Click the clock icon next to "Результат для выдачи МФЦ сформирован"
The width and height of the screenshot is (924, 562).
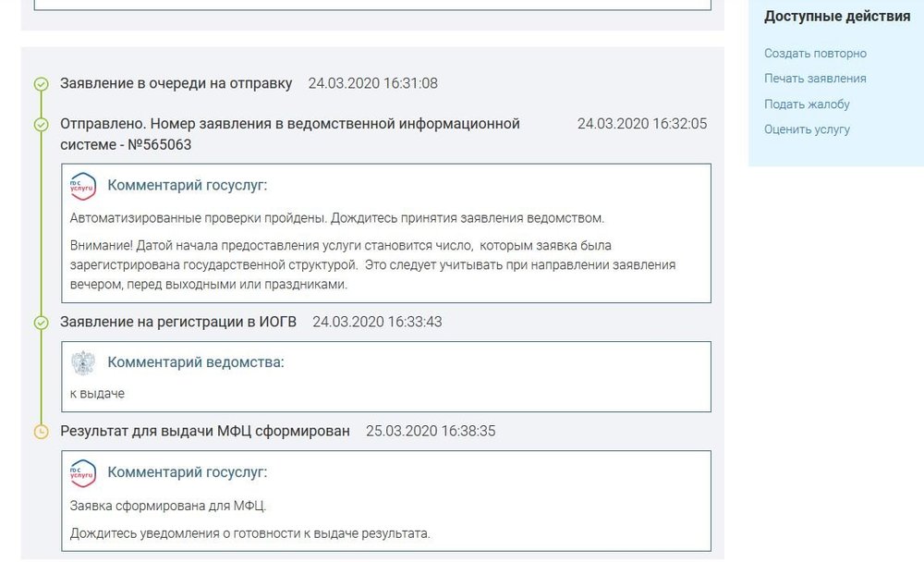(40, 430)
